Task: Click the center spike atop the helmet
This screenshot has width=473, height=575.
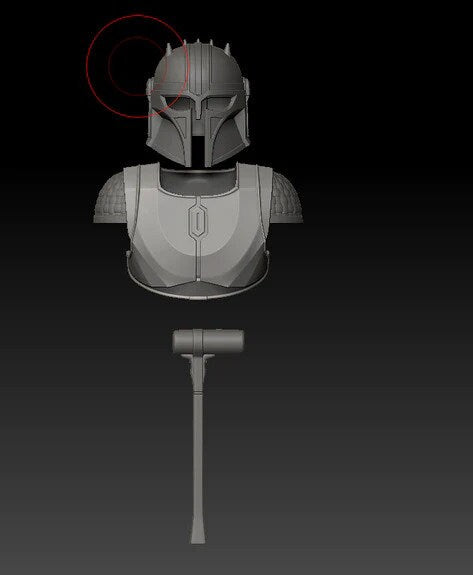Action: coord(198,41)
